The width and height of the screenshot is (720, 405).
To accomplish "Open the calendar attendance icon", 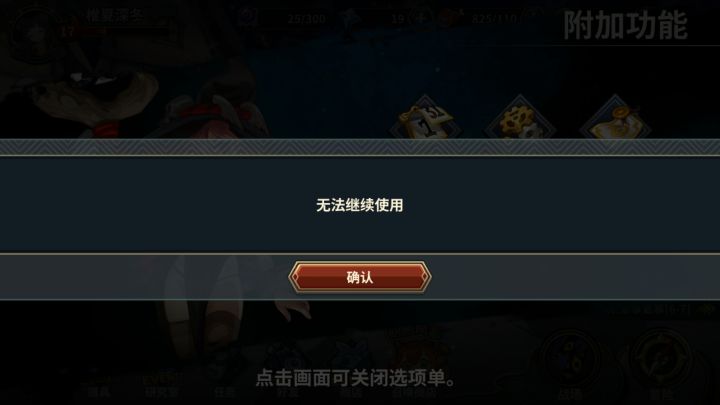I will [x=425, y=118].
